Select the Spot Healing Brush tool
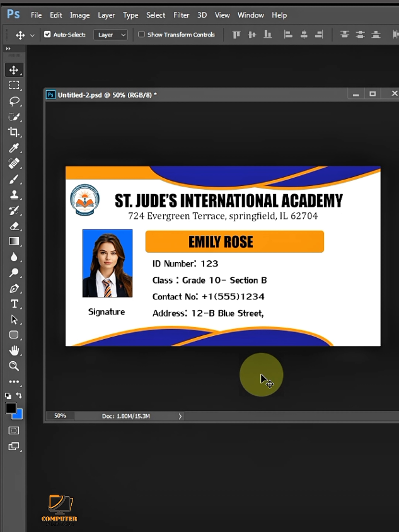The image size is (399, 532). [x=14, y=163]
